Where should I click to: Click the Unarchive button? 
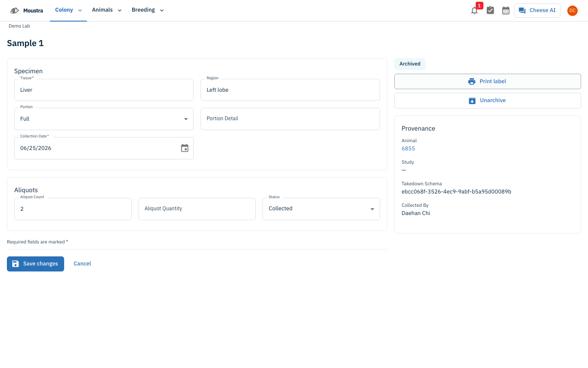487,100
